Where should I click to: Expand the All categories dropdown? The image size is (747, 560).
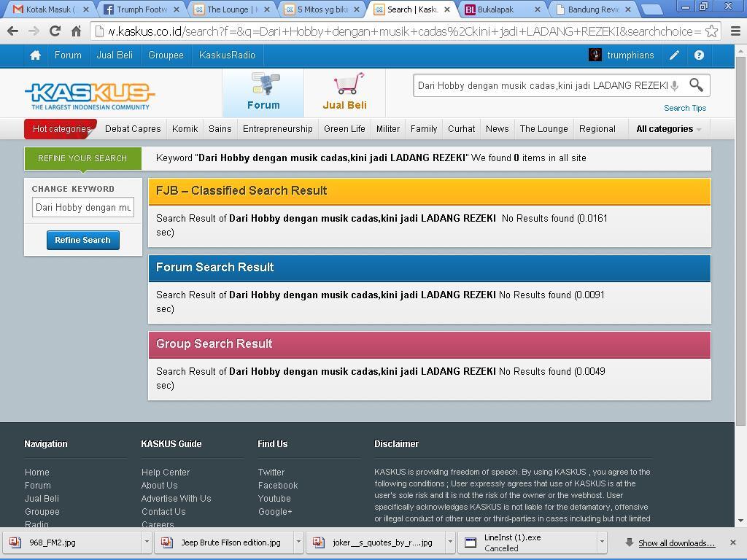click(x=668, y=129)
